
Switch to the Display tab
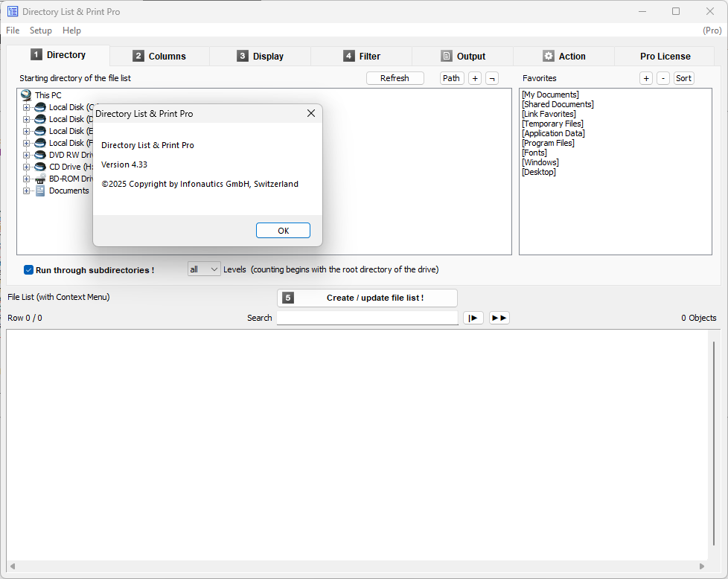pos(260,56)
